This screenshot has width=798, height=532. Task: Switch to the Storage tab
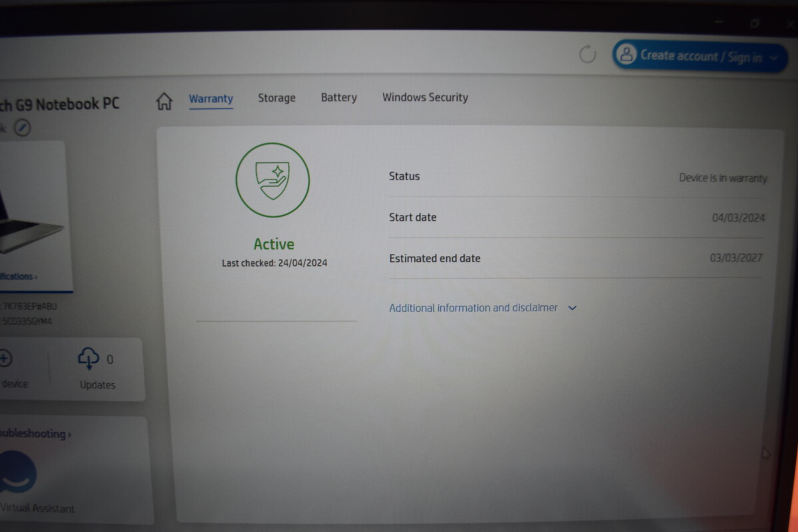click(x=277, y=98)
